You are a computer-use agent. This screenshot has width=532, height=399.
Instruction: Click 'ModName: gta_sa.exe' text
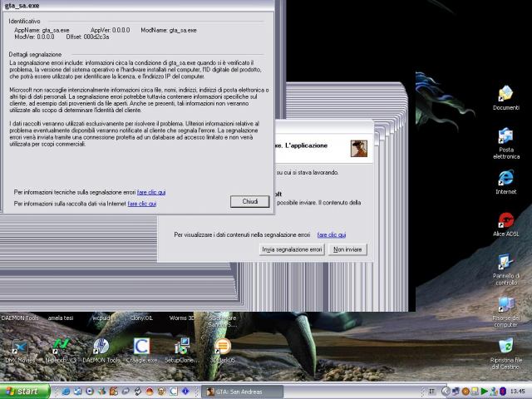[169, 30]
